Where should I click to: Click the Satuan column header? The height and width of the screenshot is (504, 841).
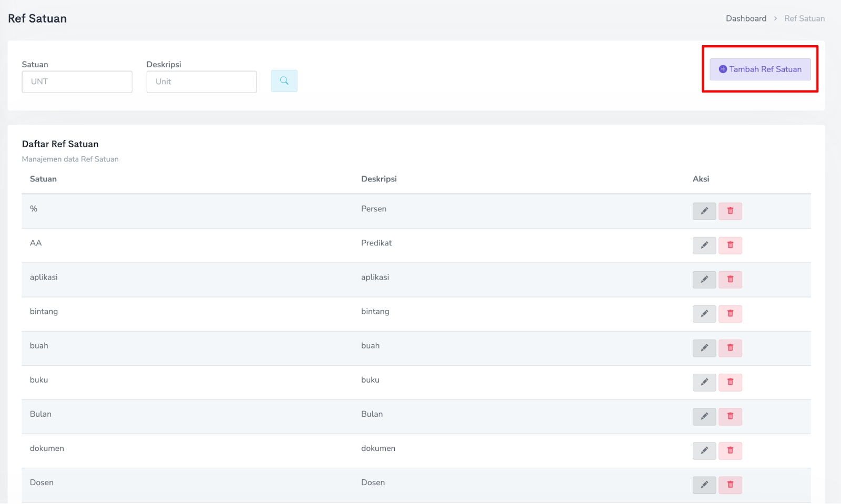(x=43, y=179)
